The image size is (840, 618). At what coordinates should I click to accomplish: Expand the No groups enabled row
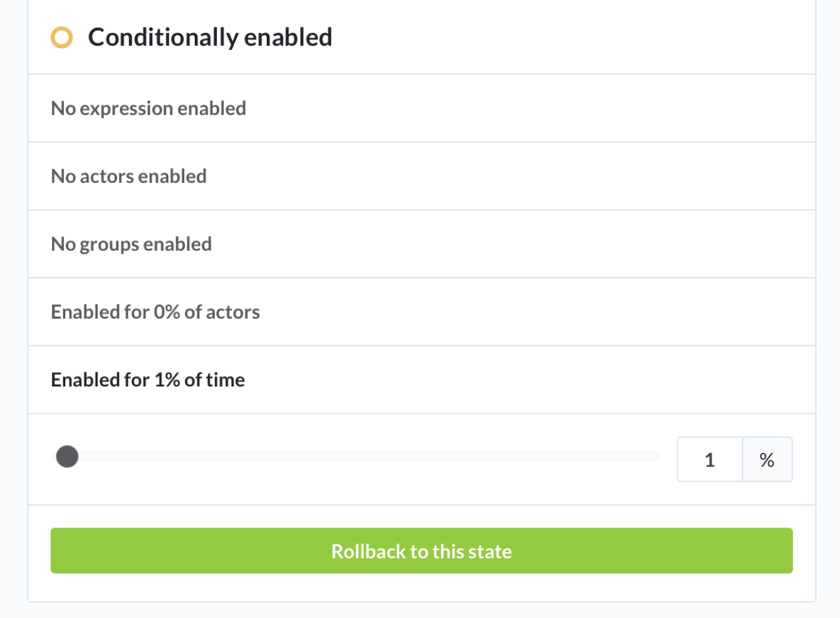click(131, 243)
